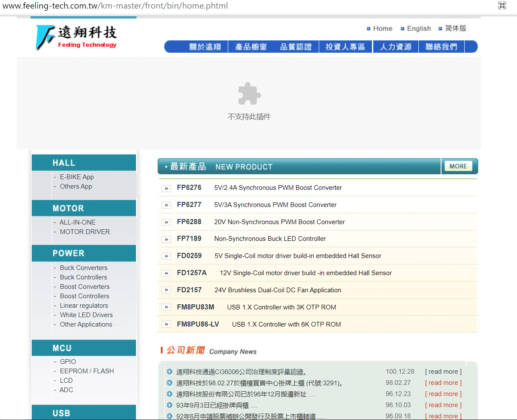Open the 產品櫥窗 menu

pyautogui.click(x=251, y=47)
